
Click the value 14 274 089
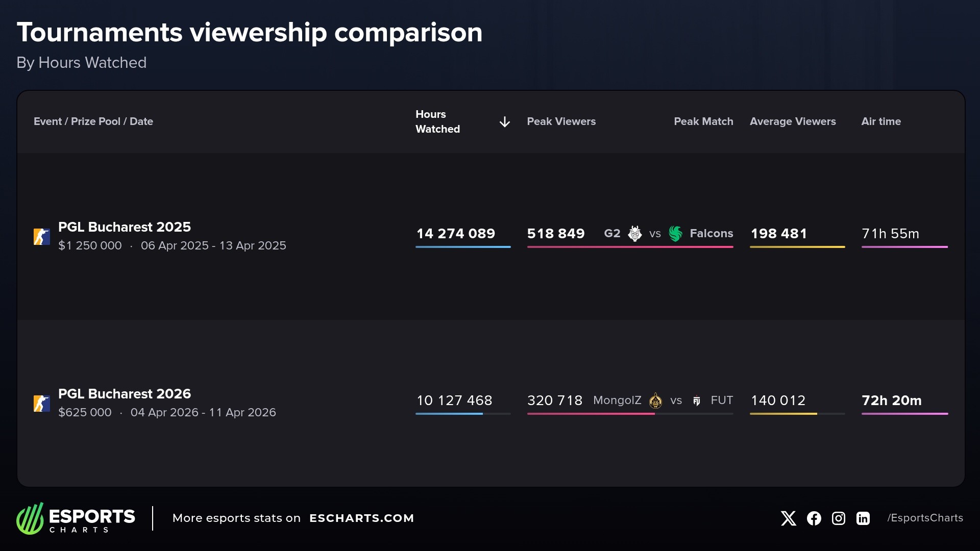coord(456,234)
